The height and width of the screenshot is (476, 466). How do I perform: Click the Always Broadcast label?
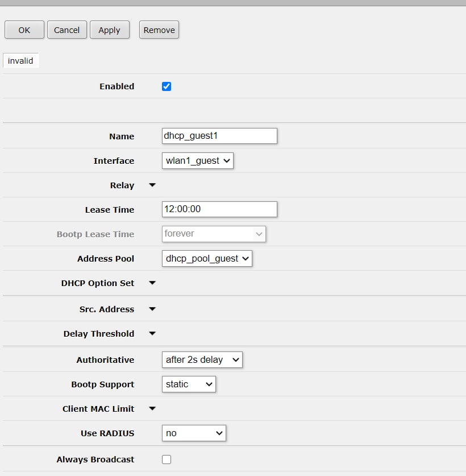point(95,460)
